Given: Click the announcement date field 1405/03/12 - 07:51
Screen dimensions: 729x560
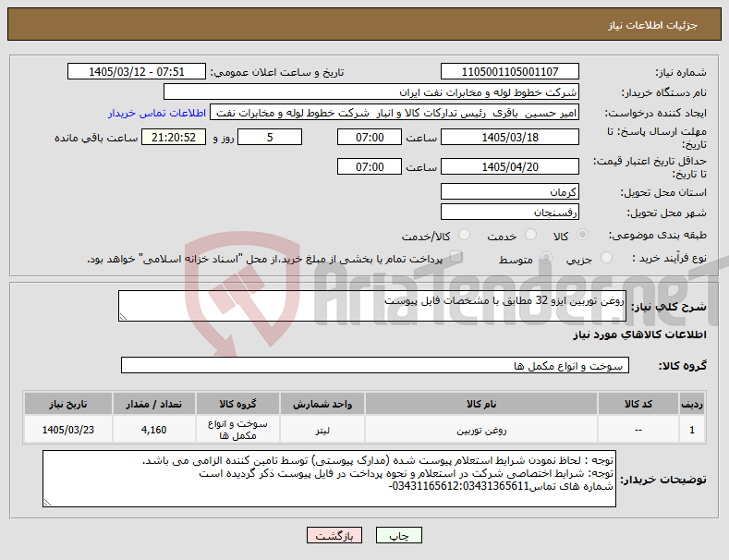Looking at the screenshot, I should [x=137, y=72].
